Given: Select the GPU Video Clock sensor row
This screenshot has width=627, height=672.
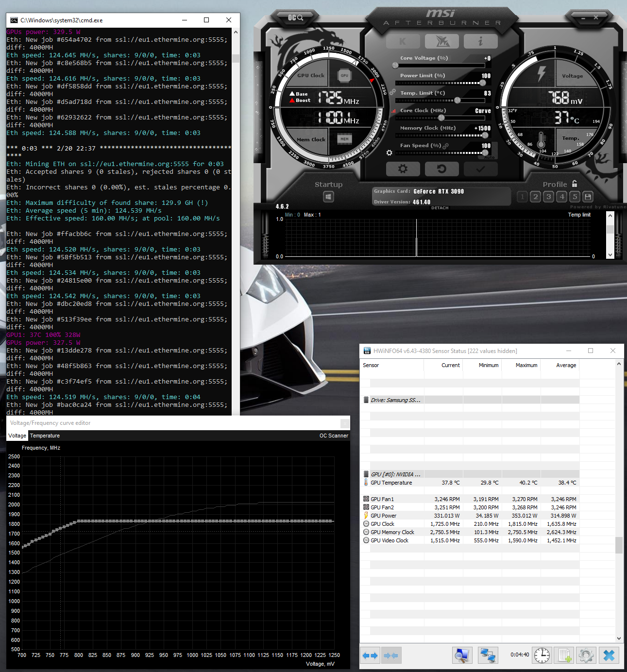Looking at the screenshot, I should (470, 540).
